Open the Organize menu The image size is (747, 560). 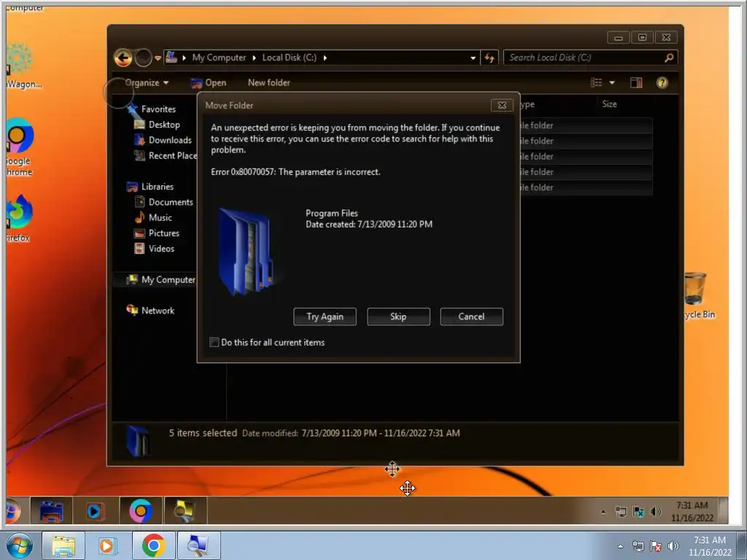(147, 83)
